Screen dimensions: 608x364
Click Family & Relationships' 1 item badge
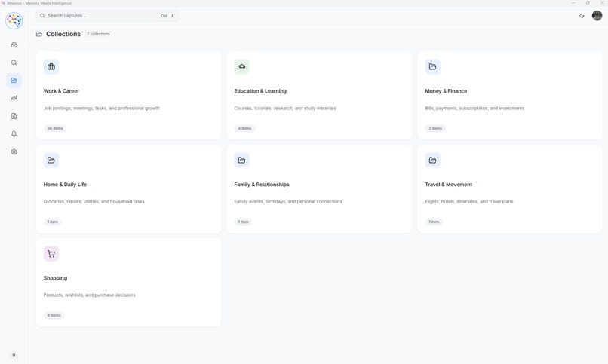pyautogui.click(x=243, y=222)
